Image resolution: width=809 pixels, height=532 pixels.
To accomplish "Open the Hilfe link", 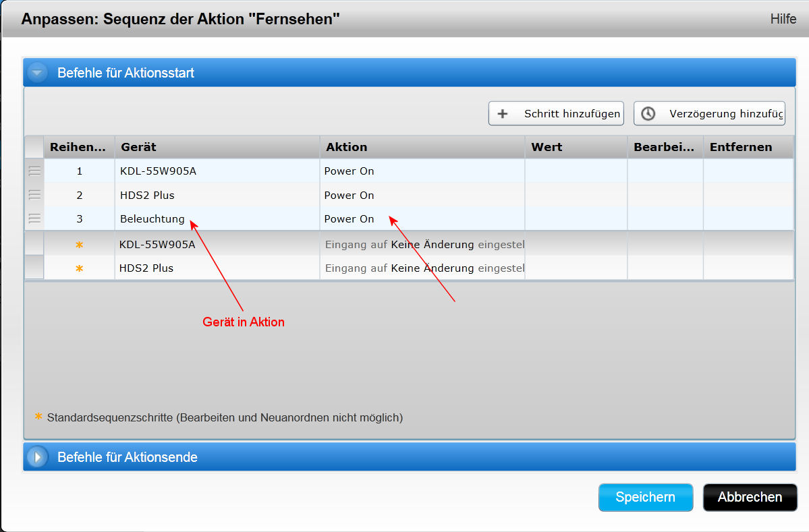I will click(783, 19).
